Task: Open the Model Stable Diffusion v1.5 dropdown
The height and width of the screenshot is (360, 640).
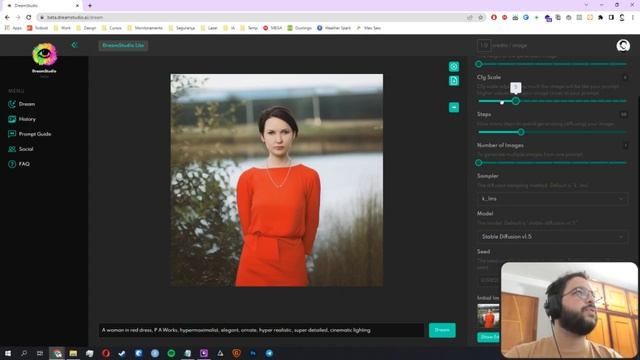Action: click(x=552, y=236)
